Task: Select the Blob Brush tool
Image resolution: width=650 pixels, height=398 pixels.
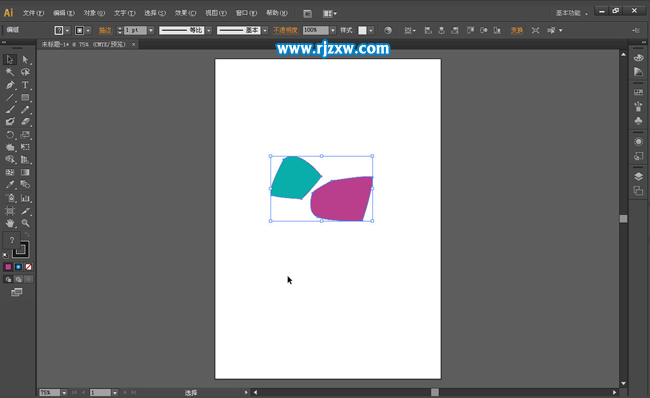Action: click(10, 121)
